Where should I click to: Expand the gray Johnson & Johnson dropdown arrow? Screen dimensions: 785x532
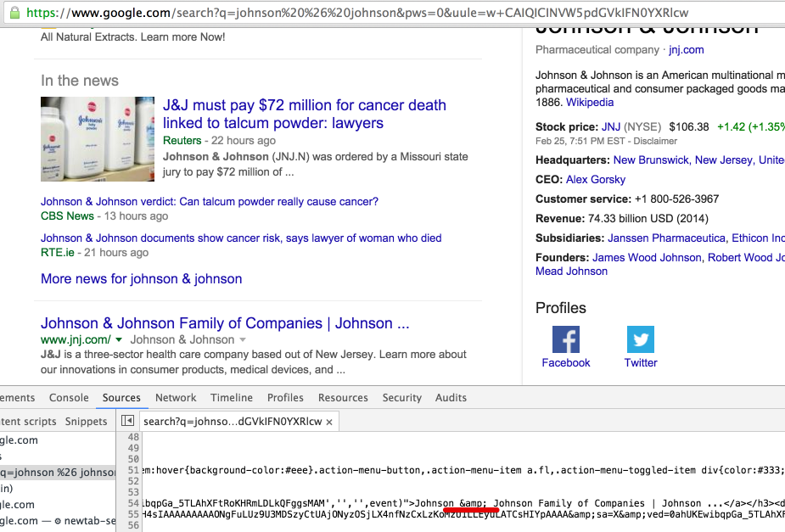pos(243,340)
